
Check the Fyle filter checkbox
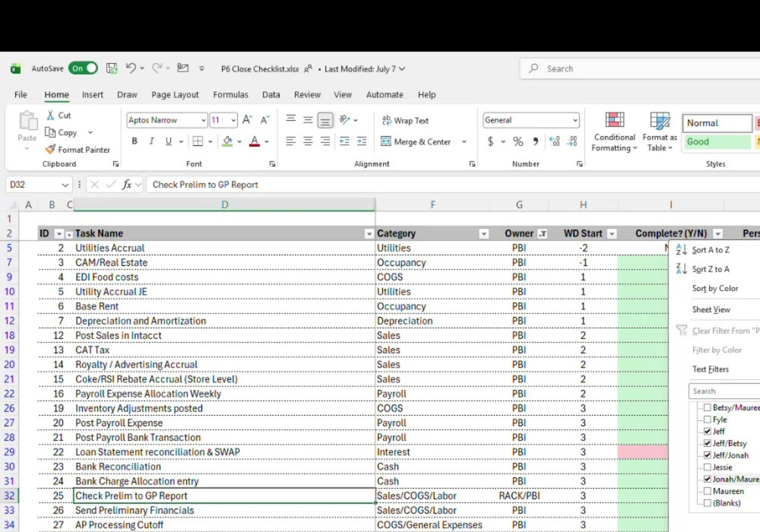click(x=707, y=419)
